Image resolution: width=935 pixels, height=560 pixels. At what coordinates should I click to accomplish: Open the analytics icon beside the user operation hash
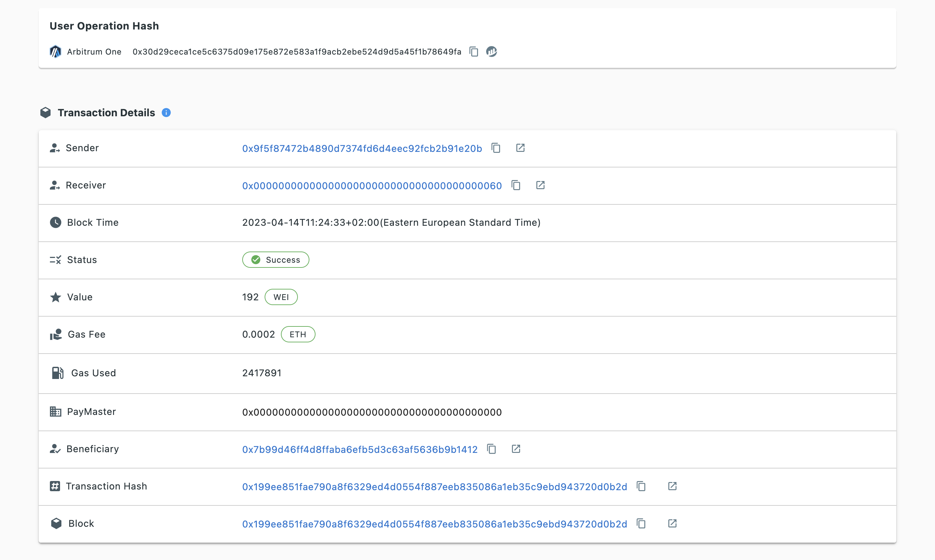click(491, 51)
